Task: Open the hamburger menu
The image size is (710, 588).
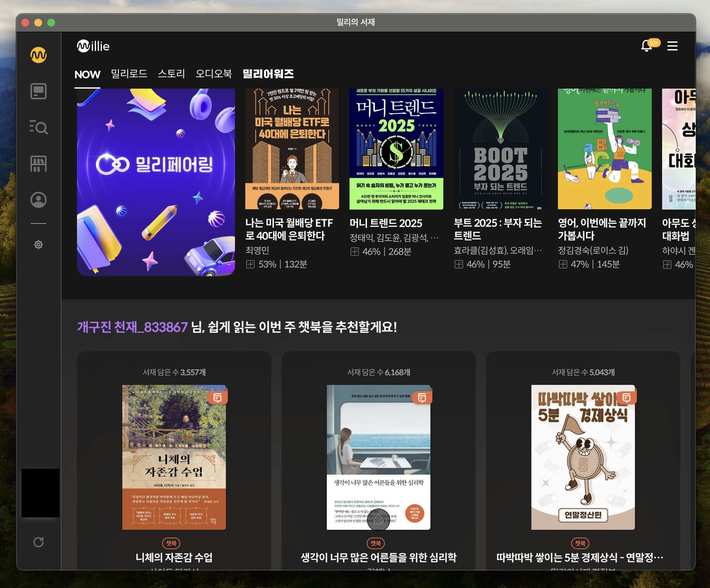Action: [x=672, y=46]
